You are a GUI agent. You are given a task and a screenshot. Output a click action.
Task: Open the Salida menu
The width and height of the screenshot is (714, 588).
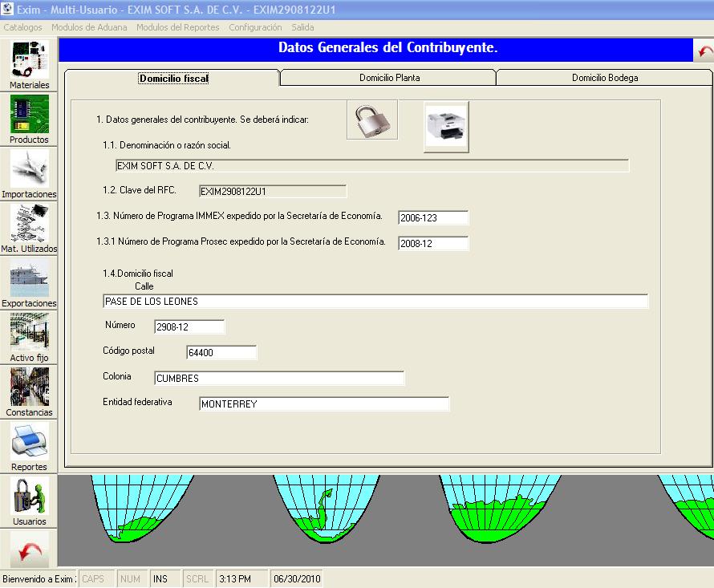tap(302, 27)
